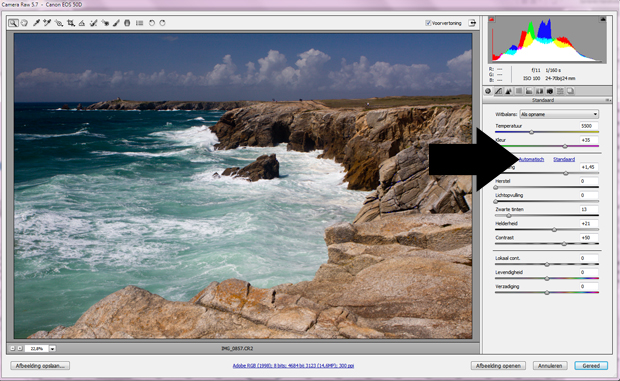The height and width of the screenshot is (381, 620).
Task: Click the Herstel slider handle
Action: click(496, 187)
